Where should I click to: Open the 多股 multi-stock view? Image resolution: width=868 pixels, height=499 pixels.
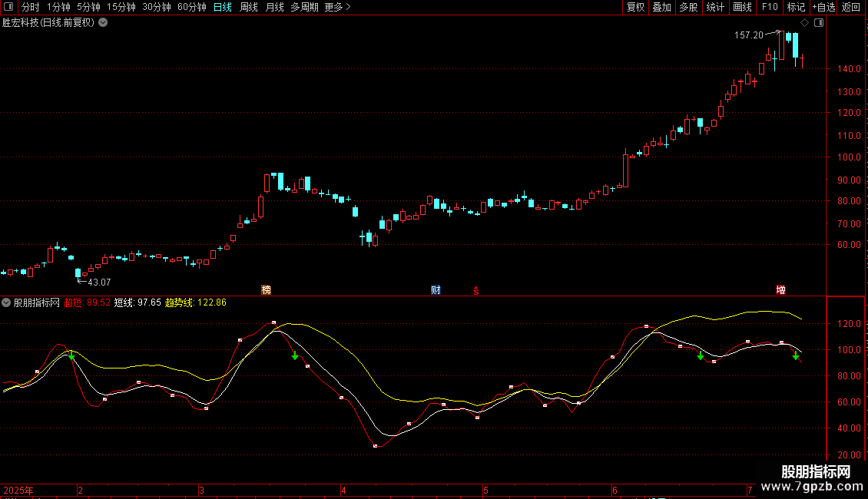(x=688, y=7)
